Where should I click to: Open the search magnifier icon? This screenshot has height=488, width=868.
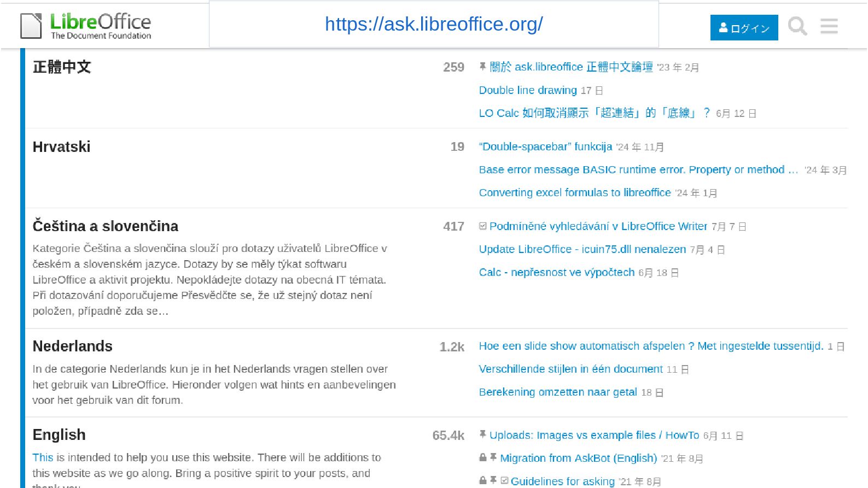click(797, 26)
